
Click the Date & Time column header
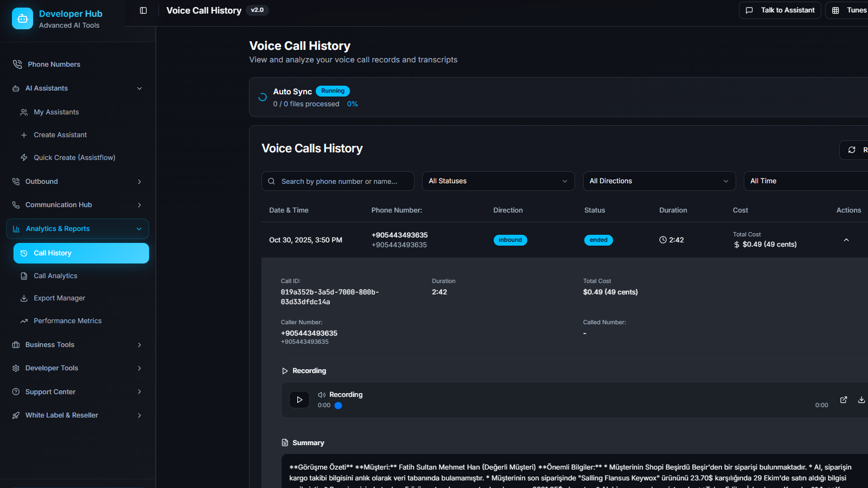(x=289, y=210)
